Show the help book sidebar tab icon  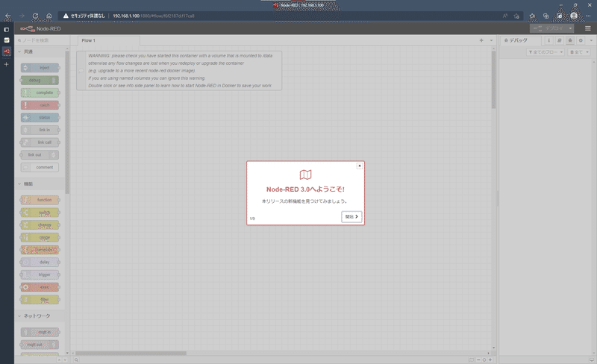(x=559, y=40)
